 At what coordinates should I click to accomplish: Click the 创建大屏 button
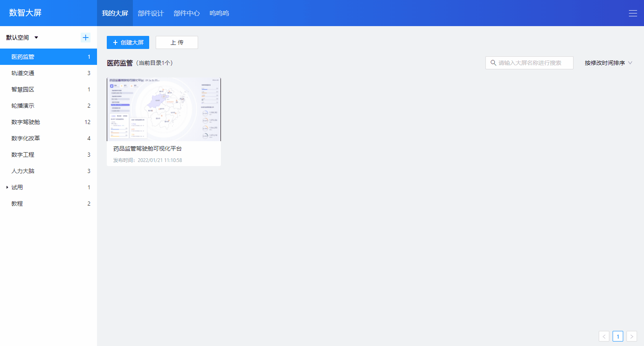click(128, 42)
